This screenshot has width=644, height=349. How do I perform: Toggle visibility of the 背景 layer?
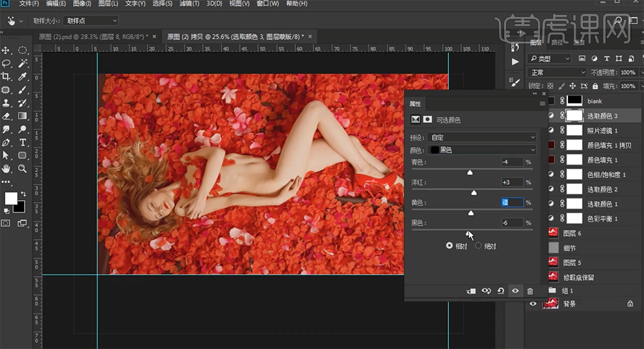pos(533,304)
